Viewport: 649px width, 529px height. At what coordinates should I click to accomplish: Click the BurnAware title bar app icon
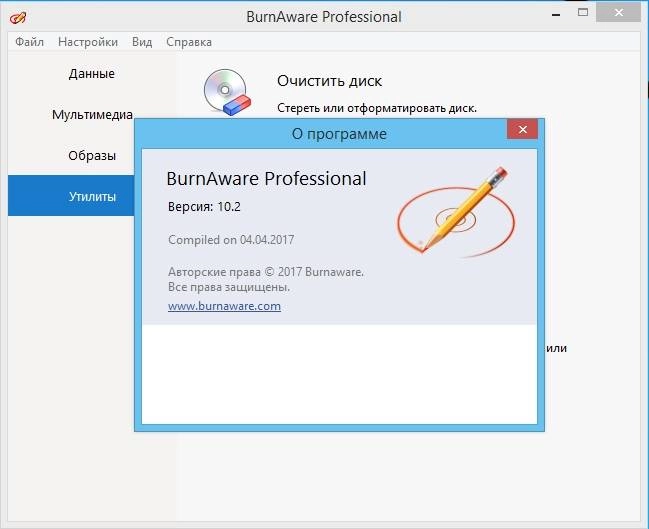click(18, 17)
